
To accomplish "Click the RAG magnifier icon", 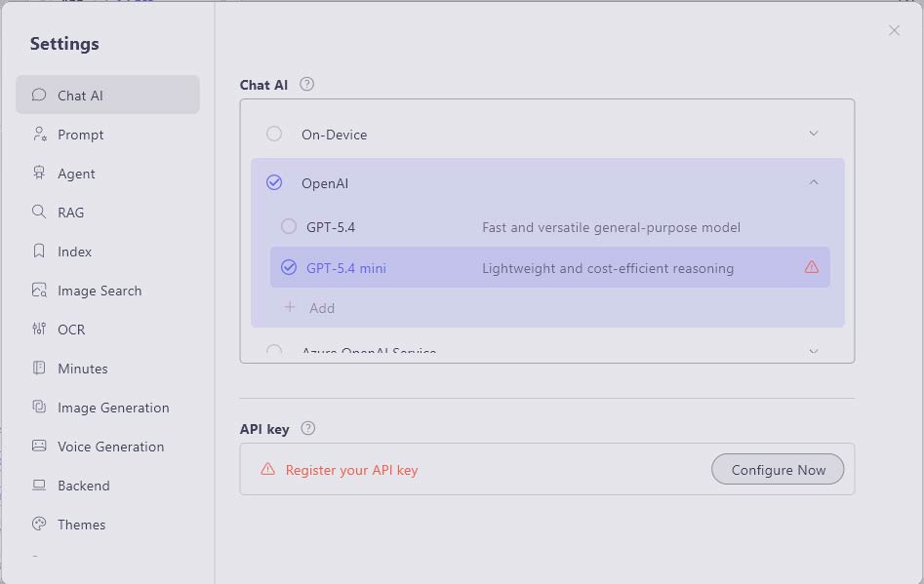I will pos(39,212).
